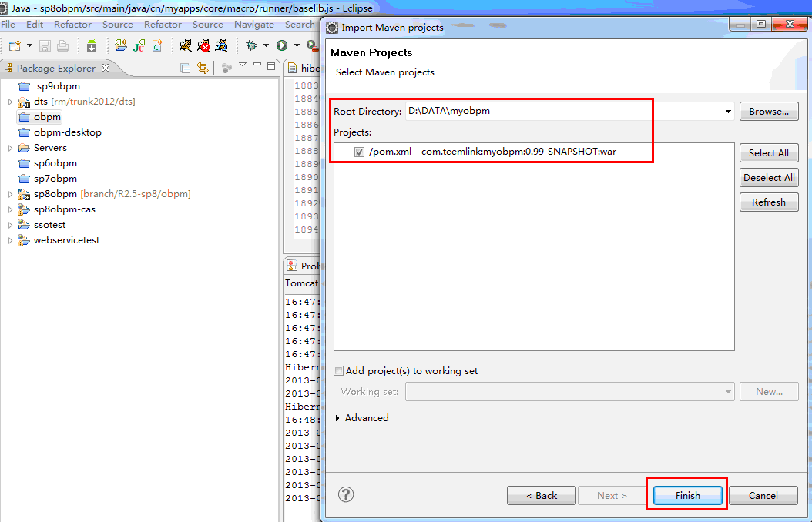Open the Root Directory dropdown arrow

click(x=728, y=111)
